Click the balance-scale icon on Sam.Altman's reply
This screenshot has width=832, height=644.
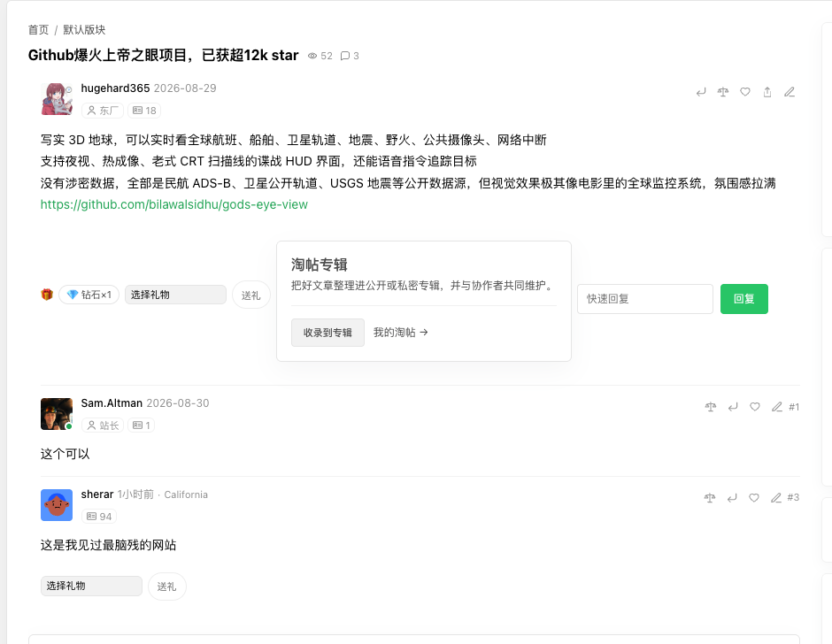(x=711, y=407)
